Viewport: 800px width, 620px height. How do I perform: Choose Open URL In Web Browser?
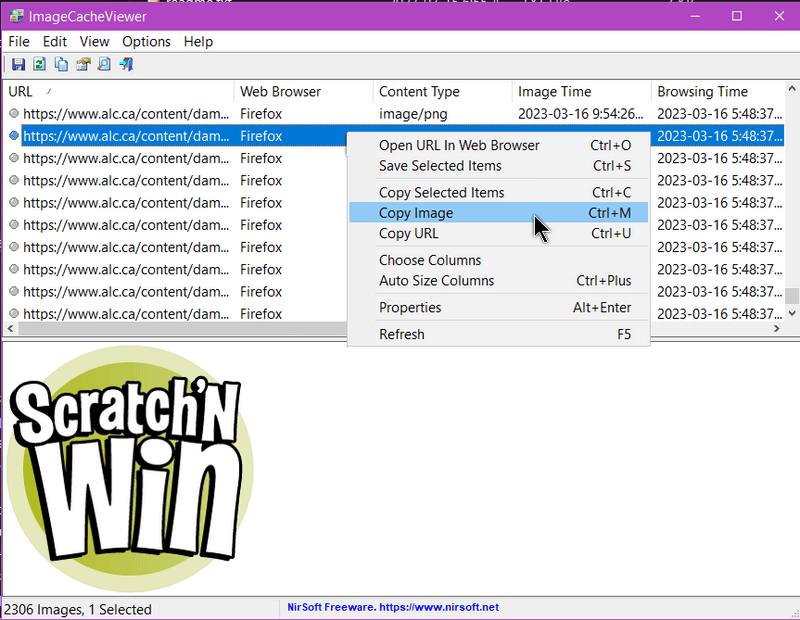498,145
